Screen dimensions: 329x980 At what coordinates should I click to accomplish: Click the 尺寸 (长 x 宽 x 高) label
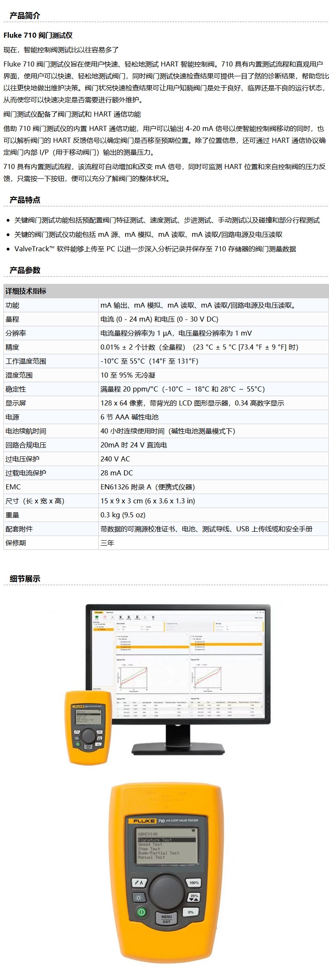tap(35, 501)
